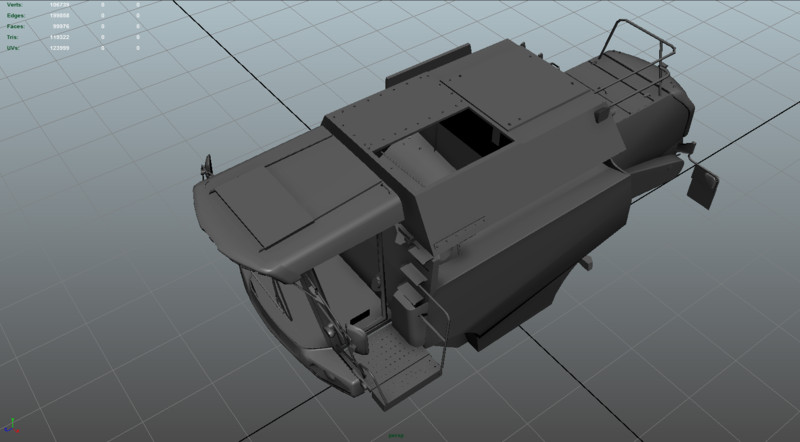Image resolution: width=800 pixels, height=442 pixels.
Task: Select the riveted top panel beside hatch
Action: coord(380,120)
